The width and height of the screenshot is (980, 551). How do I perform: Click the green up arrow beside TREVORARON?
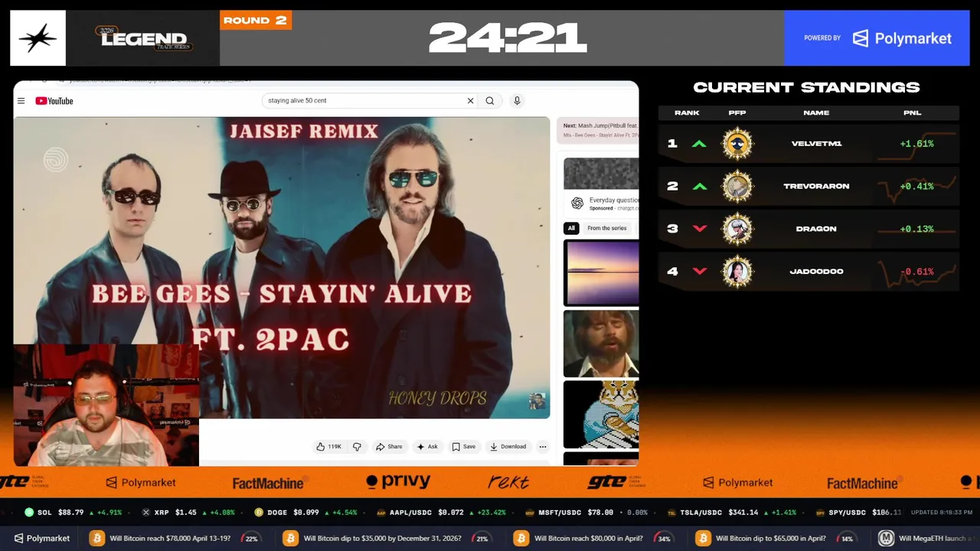pos(699,186)
